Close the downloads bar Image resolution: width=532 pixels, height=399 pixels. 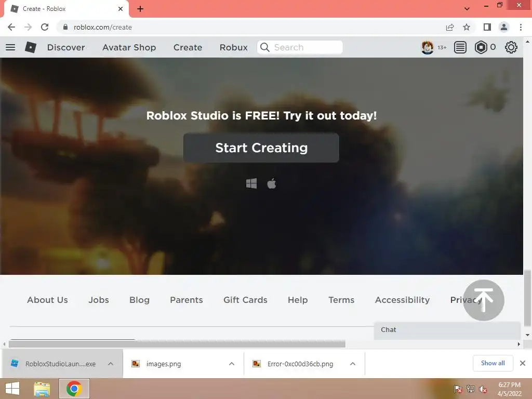coord(523,363)
